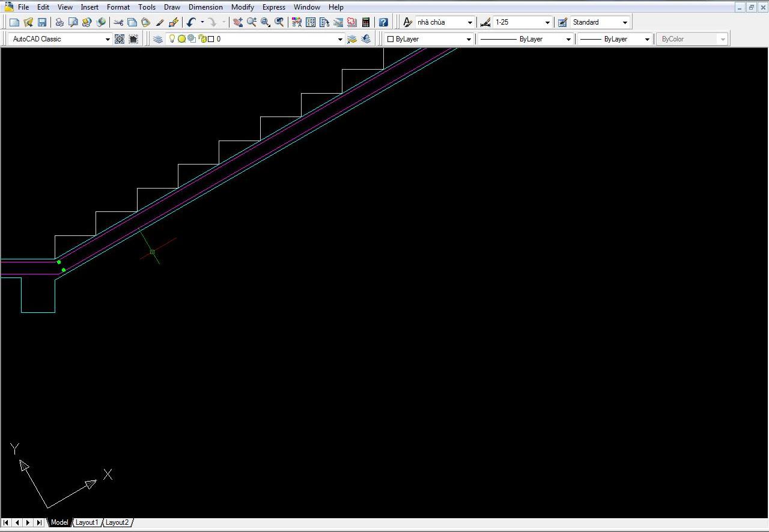Open the Modify menu

(243, 7)
